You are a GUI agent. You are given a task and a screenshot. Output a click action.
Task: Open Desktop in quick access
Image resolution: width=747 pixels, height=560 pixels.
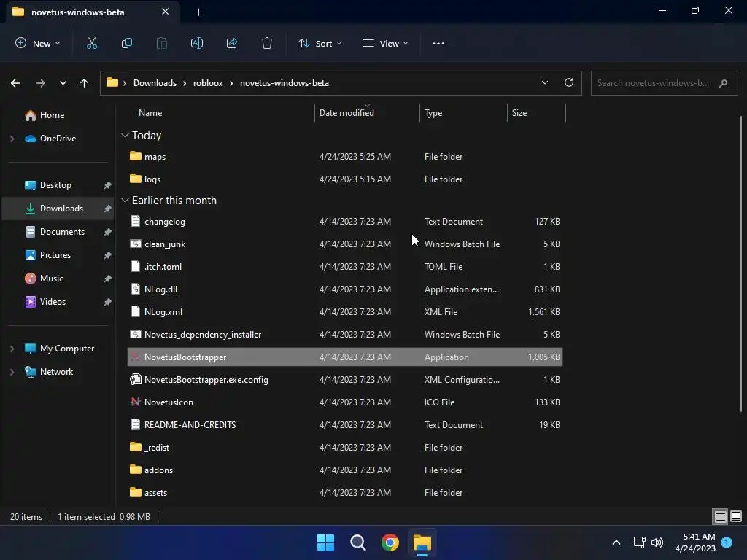point(55,185)
